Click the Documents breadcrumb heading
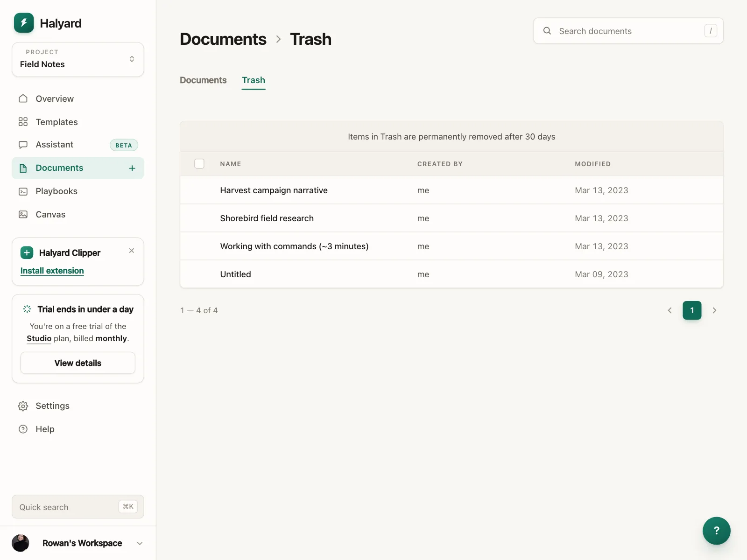 pos(223,39)
